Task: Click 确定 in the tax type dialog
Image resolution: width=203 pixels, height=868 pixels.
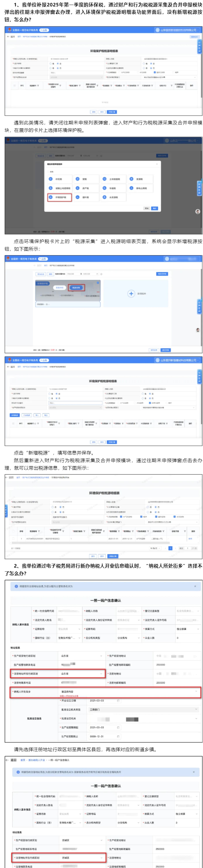Action: pyautogui.click(x=155, y=208)
